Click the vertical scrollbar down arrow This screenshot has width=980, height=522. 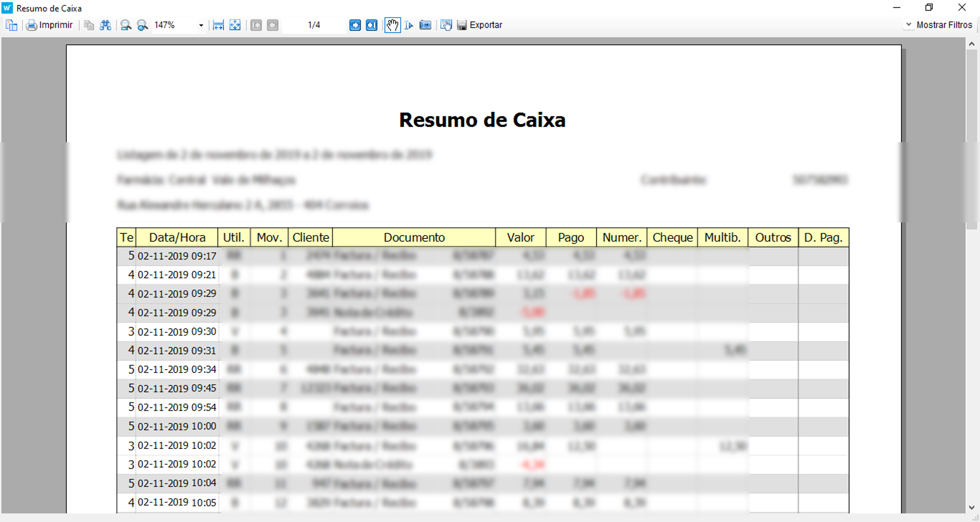972,508
